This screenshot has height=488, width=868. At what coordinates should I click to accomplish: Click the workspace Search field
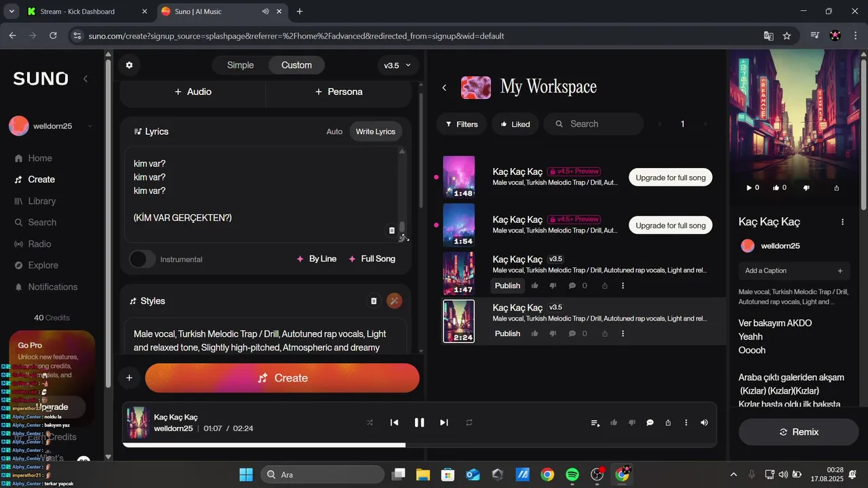click(593, 124)
